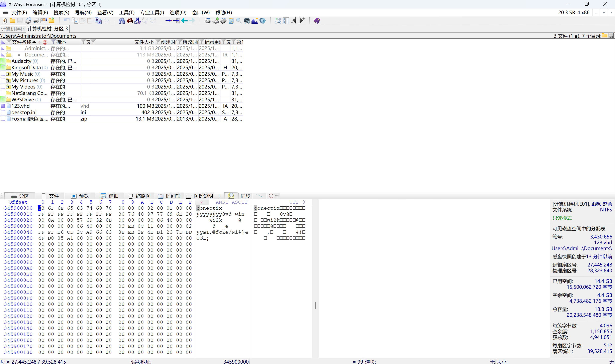This screenshot has height=364, width=615.
Task: Click the cyan back arrow icon
Action: coord(185,21)
